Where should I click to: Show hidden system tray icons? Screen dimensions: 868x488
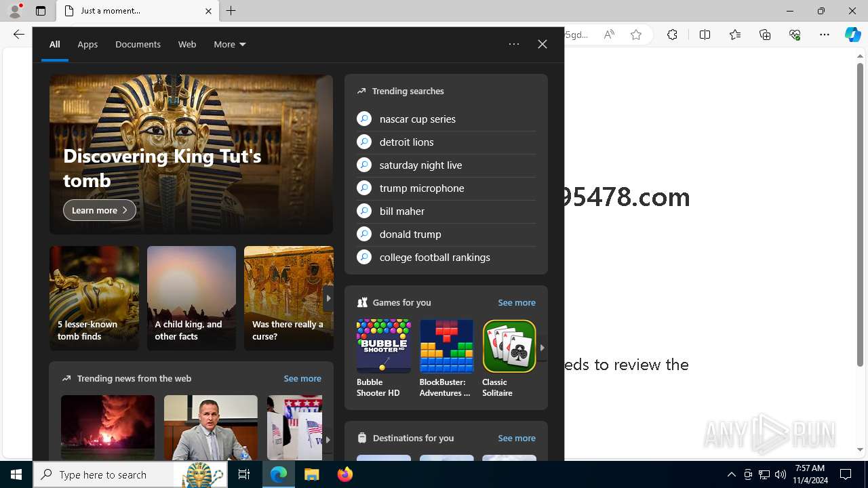(731, 474)
